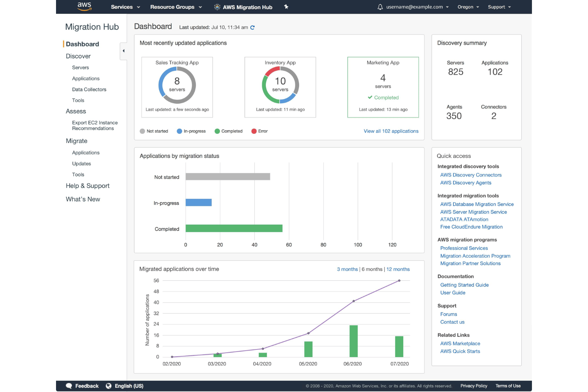Open the Assess section
The width and height of the screenshot is (588, 392).
click(76, 112)
